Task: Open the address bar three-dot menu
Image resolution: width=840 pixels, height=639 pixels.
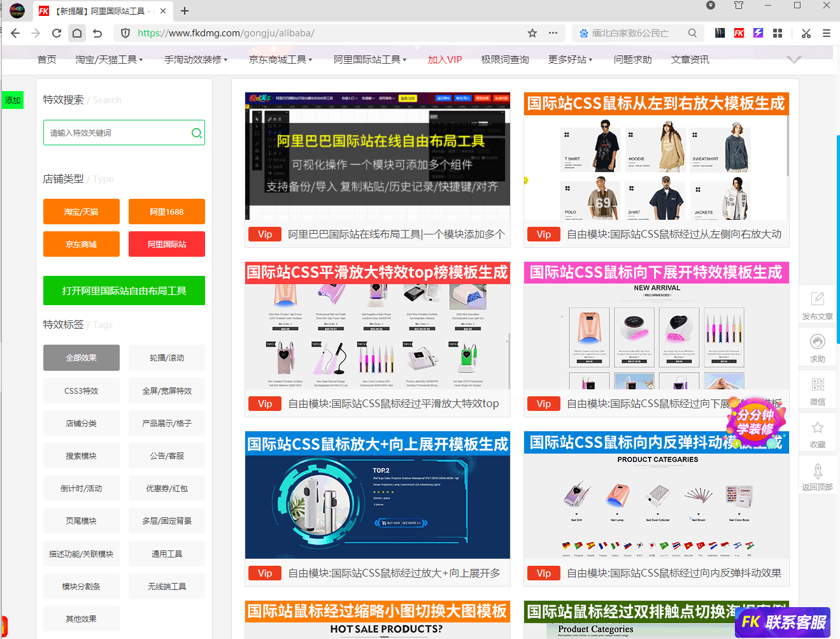Action: point(553,33)
